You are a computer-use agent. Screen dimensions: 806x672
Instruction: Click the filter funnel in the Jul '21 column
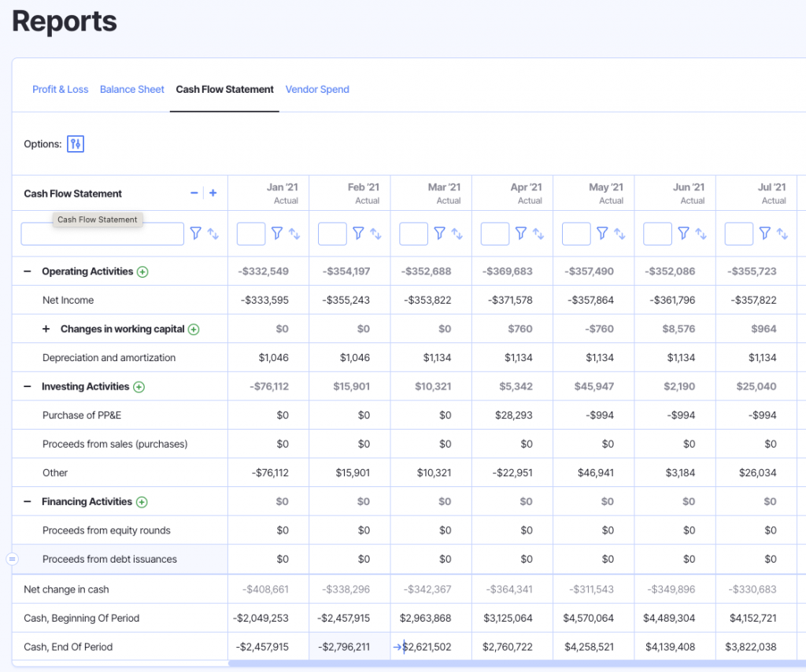[763, 233]
